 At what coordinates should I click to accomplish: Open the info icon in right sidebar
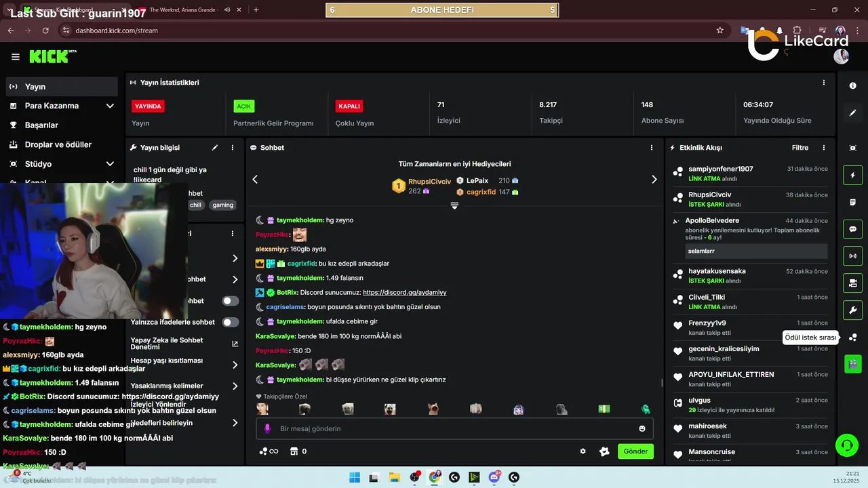click(x=853, y=86)
